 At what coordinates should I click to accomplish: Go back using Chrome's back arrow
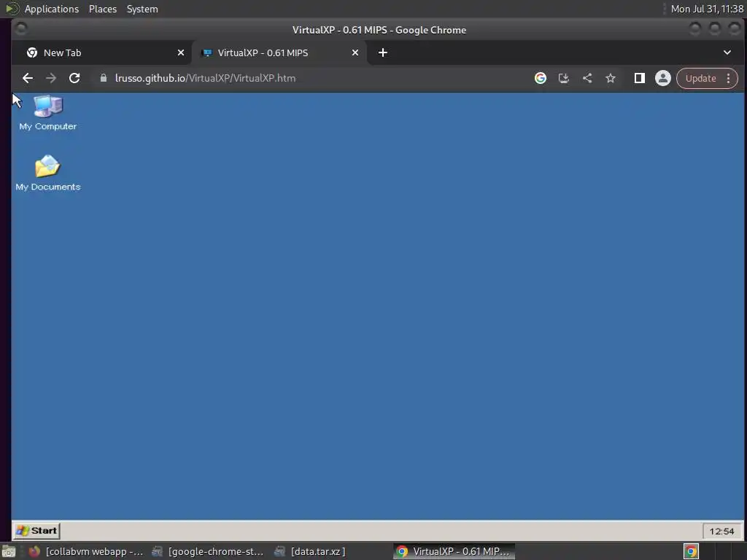[28, 78]
